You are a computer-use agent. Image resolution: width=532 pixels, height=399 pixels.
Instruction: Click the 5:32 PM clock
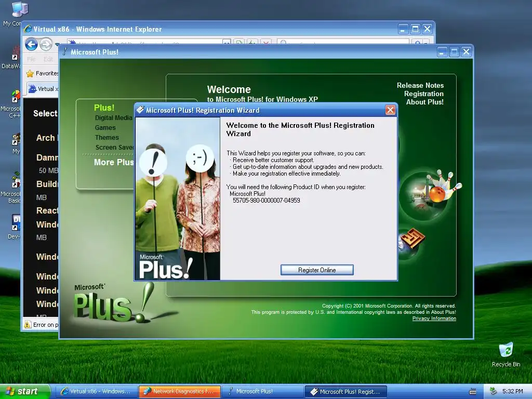(513, 391)
